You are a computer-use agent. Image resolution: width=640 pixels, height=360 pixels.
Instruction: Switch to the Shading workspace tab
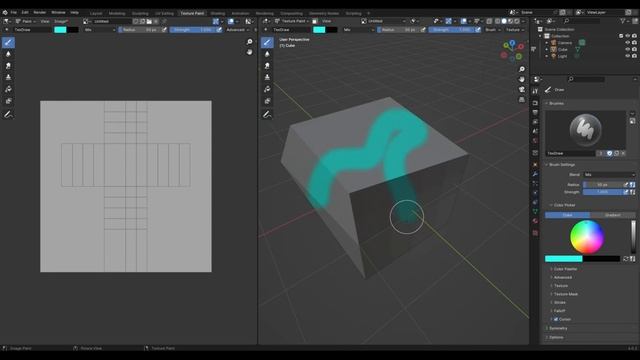[218, 13]
